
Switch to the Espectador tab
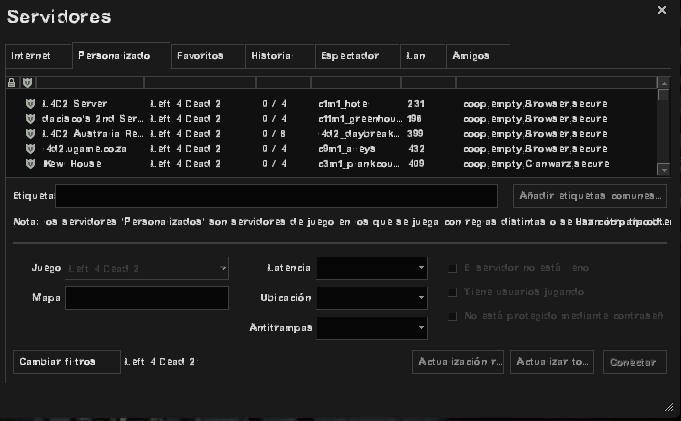pos(357,56)
